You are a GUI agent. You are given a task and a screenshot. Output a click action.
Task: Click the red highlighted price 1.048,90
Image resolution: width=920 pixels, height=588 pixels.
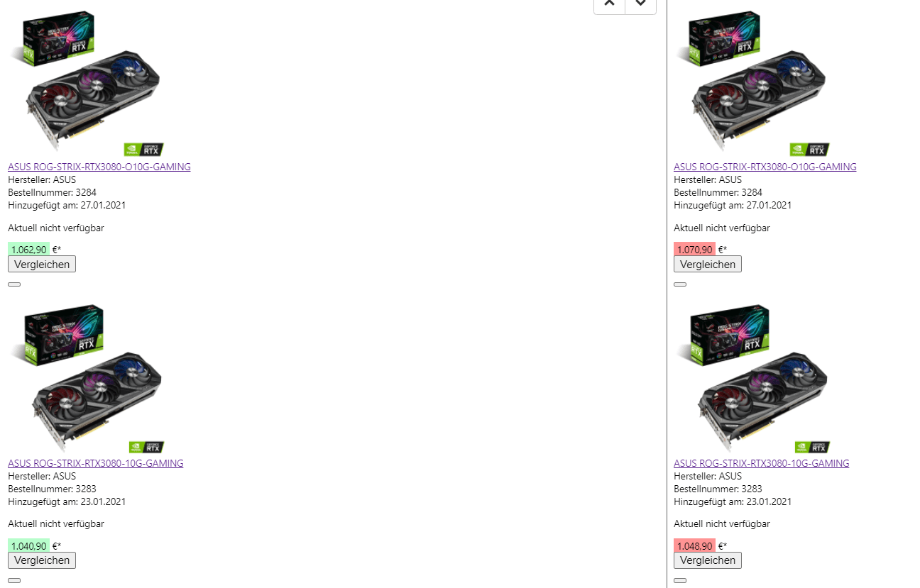695,546
